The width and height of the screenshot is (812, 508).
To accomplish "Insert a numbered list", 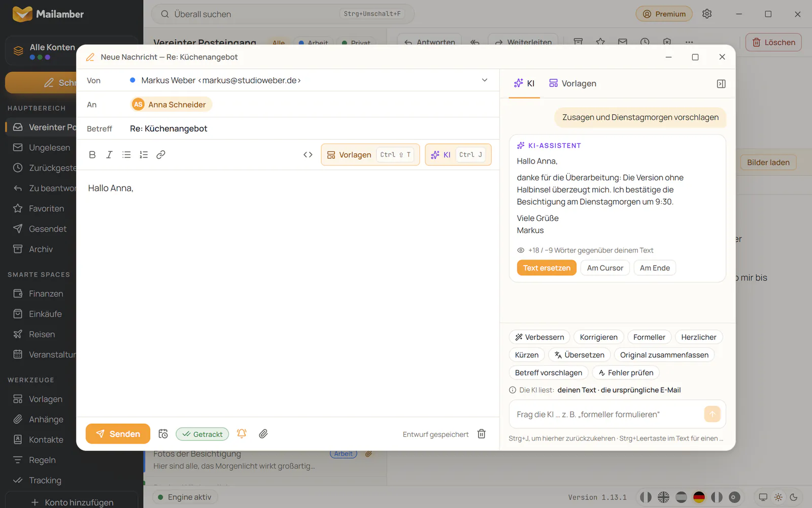I will (144, 155).
